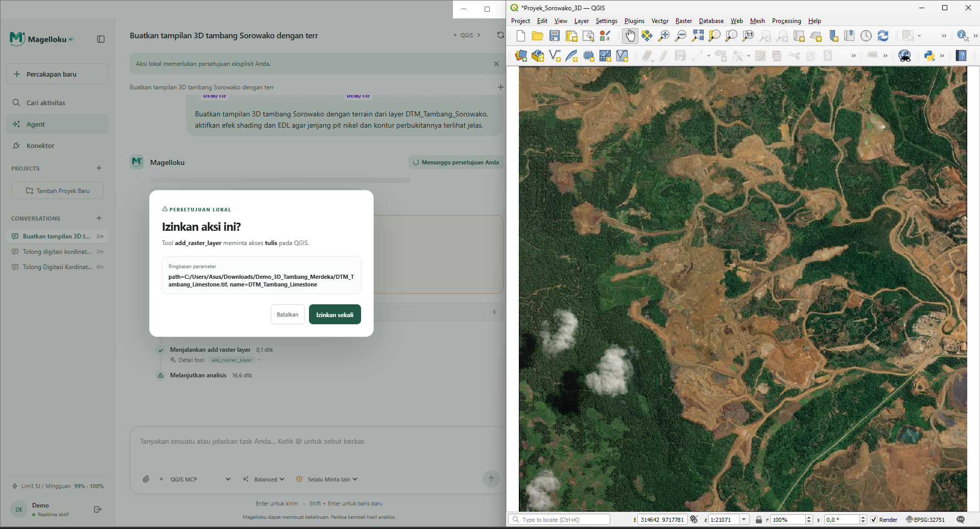Select the Identify Features tool
The image size is (980, 529).
coord(963,36)
